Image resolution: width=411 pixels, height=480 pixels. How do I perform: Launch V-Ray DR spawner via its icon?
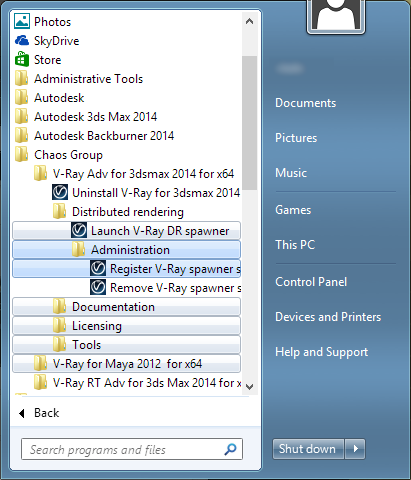coord(79,230)
